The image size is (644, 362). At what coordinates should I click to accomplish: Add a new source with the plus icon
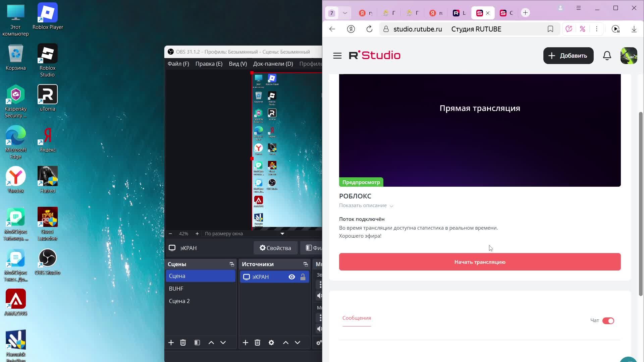click(x=246, y=343)
